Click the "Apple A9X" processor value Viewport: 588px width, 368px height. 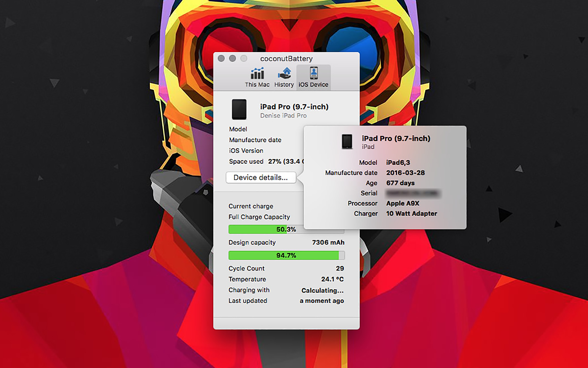403,204
